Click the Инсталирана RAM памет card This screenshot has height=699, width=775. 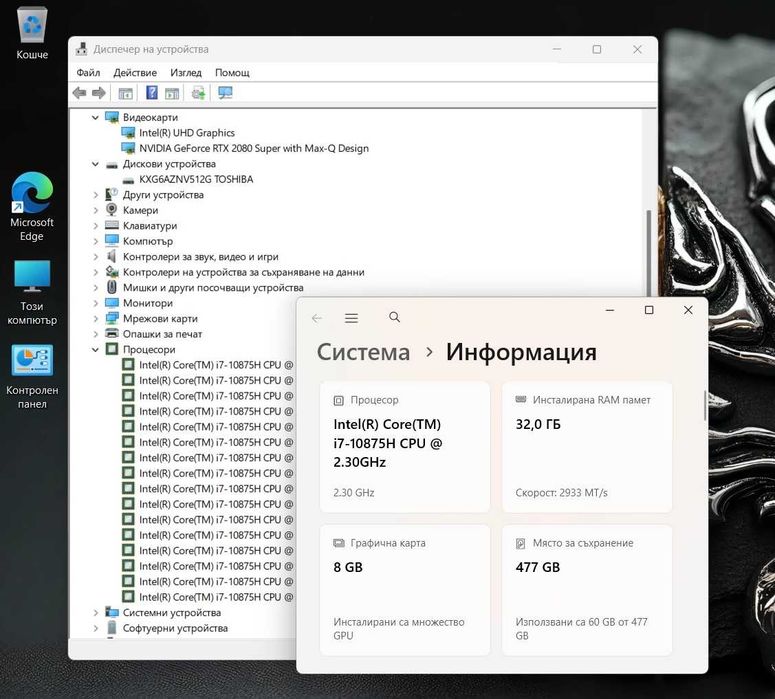(x=587, y=447)
